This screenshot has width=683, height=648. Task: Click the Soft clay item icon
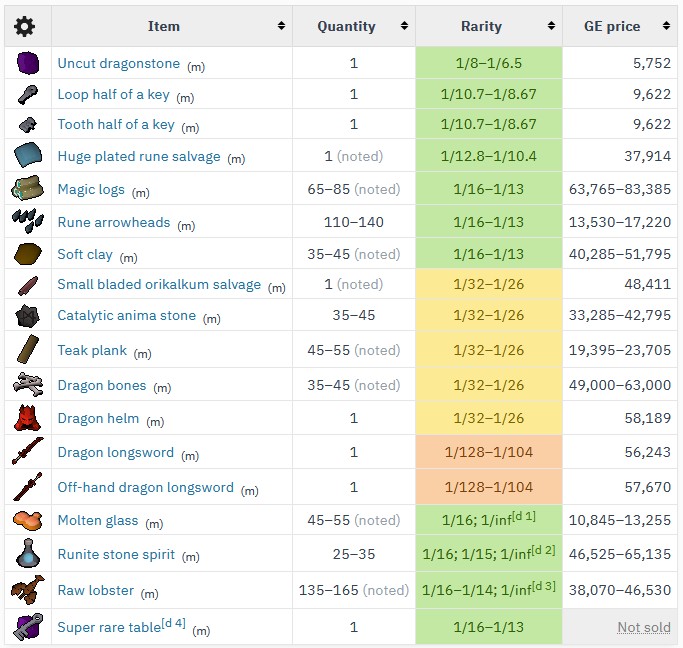(28, 254)
